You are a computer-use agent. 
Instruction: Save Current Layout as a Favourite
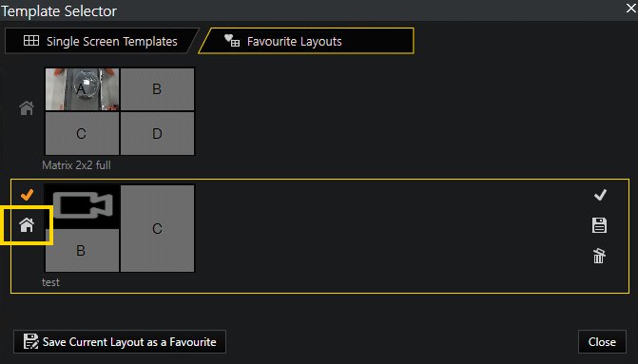(x=120, y=341)
